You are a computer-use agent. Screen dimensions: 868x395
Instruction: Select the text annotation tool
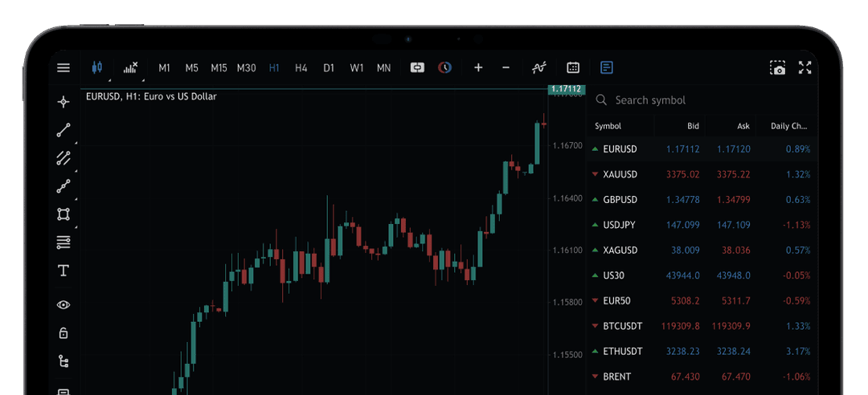[x=63, y=271]
